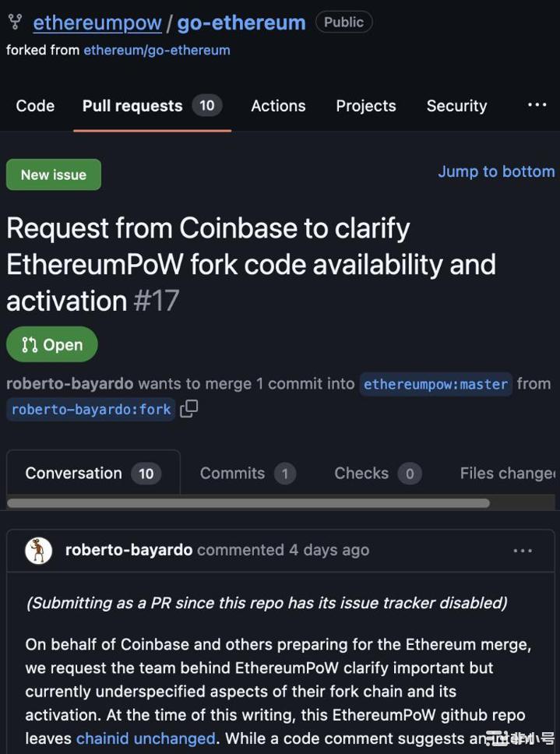The width and height of the screenshot is (560, 754).
Task: Click the Jump to bottom link
Action: [496, 171]
